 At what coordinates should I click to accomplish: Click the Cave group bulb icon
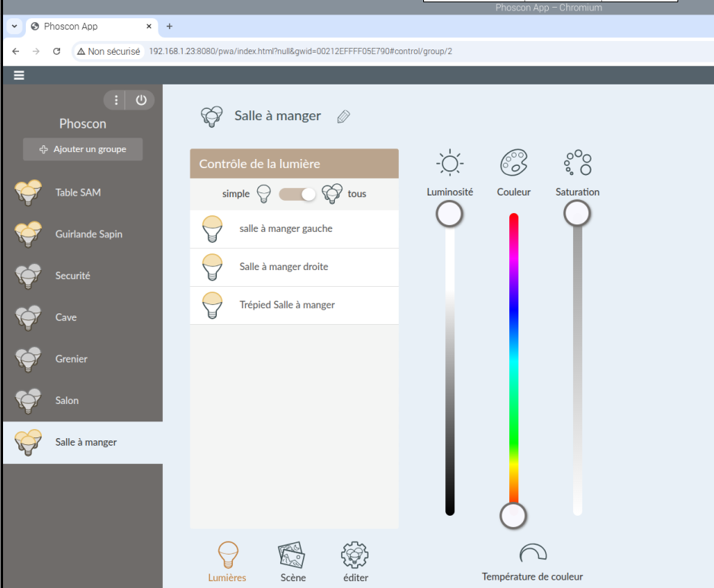tap(28, 317)
